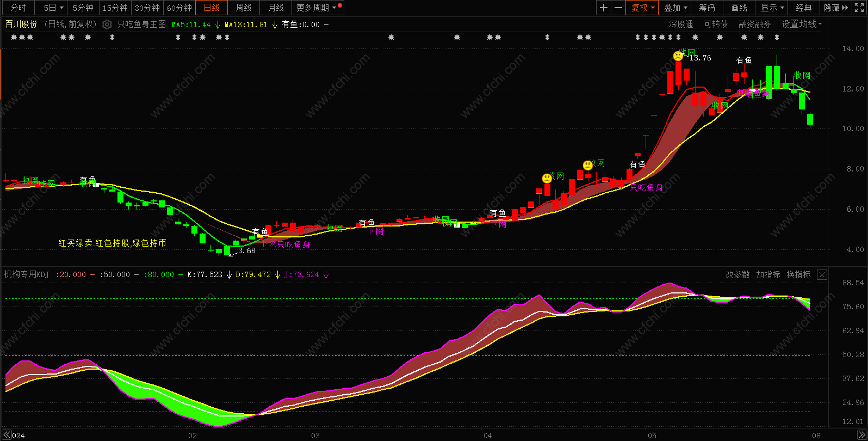This screenshot has width=868, height=441.
Task: Close the 机构专用KDJ indicator panel
Action: (822, 275)
